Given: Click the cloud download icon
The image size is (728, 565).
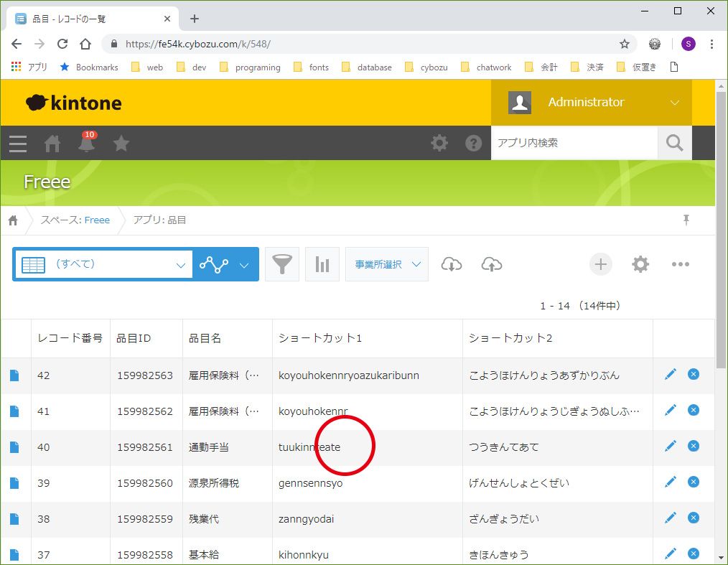Looking at the screenshot, I should point(452,264).
